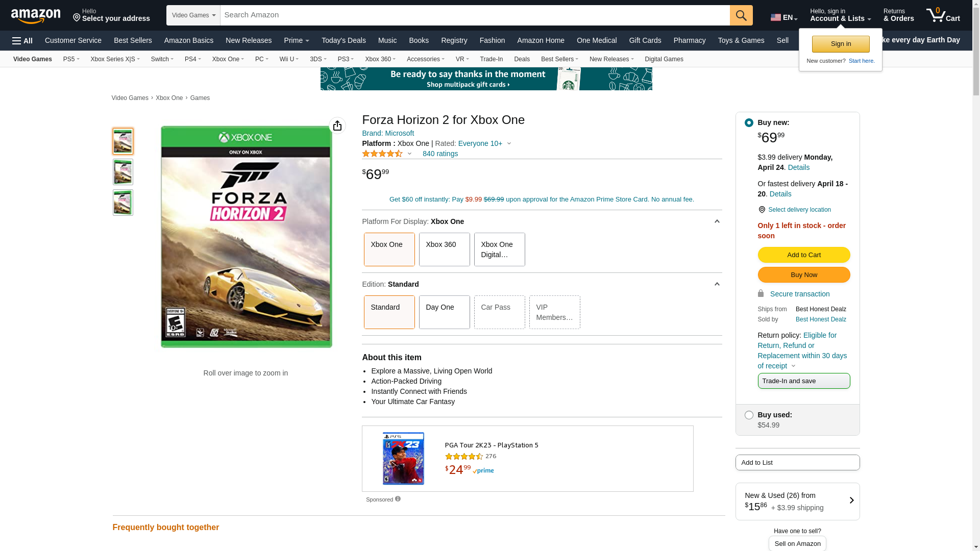Screen dimensions: 980x551
Task: Expand the star ratings dropdown arrow
Action: (409, 154)
